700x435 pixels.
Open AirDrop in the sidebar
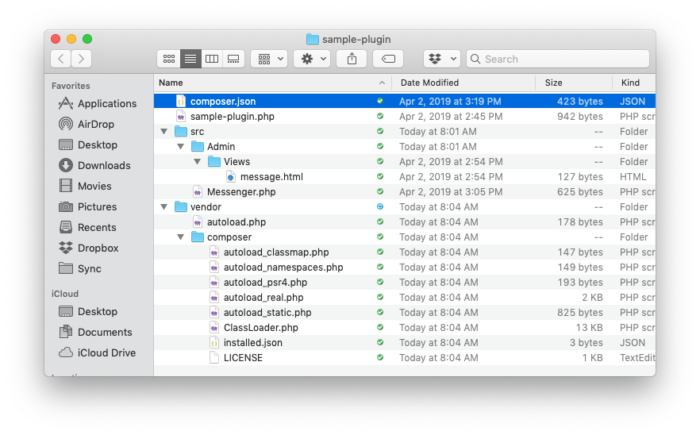87,124
